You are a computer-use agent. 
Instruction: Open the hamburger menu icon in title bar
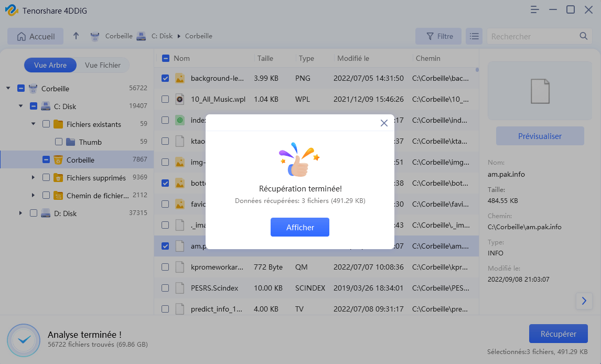click(x=535, y=9)
